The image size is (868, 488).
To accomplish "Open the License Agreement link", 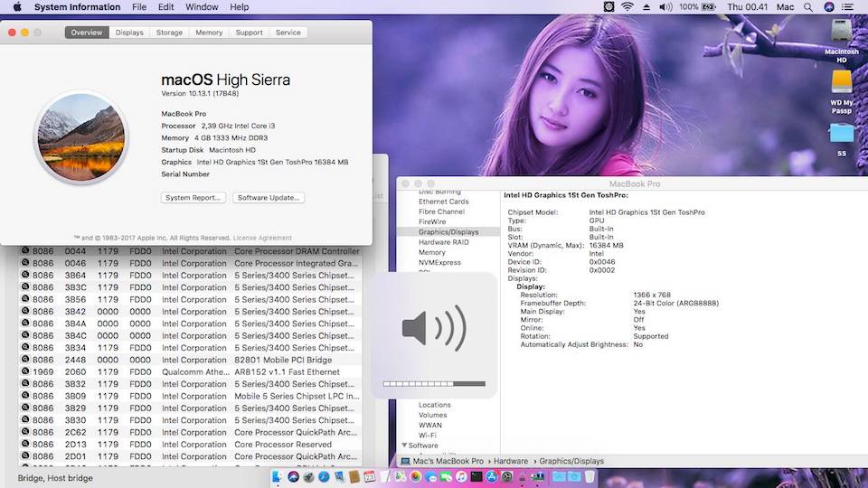I will click(262, 238).
